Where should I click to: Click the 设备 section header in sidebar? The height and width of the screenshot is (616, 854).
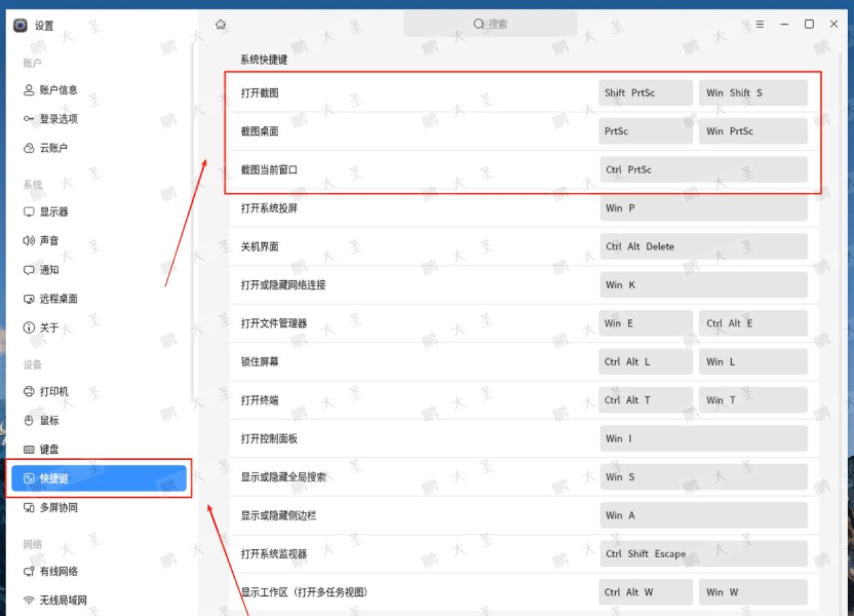coord(32,364)
